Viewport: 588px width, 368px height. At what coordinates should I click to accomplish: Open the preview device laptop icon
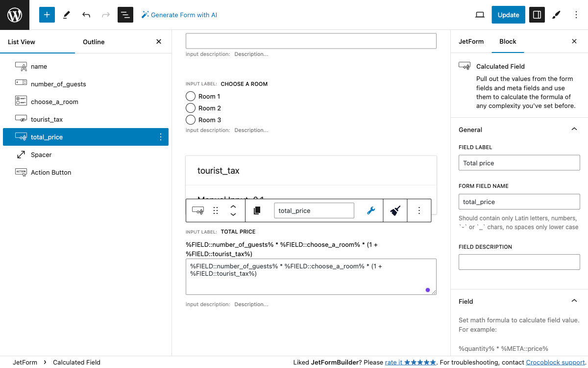pos(480,15)
